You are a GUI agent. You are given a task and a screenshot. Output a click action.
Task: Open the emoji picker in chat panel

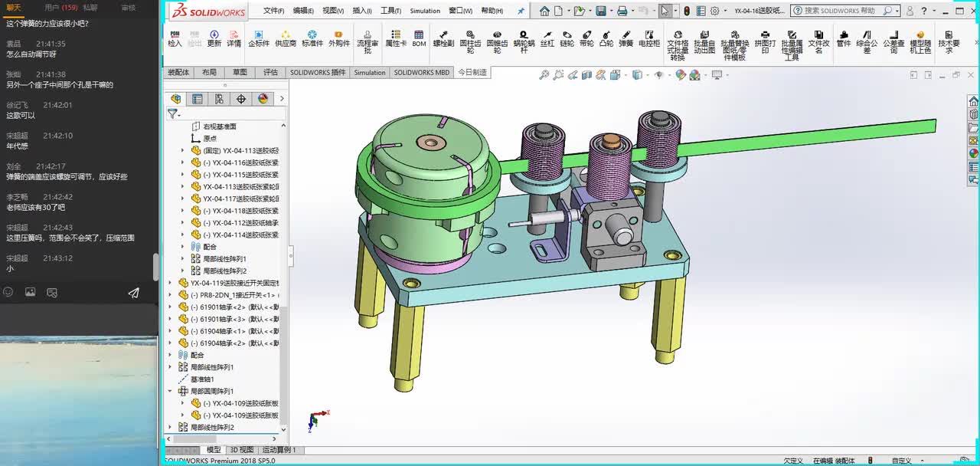coord(8,292)
